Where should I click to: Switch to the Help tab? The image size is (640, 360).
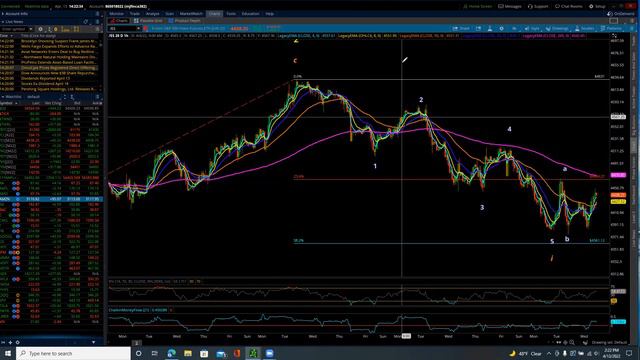(269, 14)
